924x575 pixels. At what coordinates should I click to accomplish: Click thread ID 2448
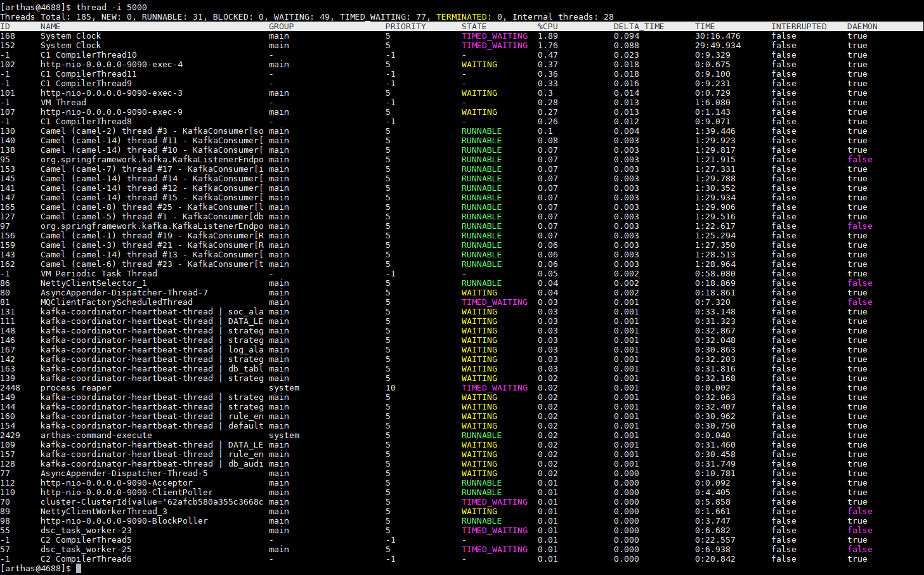[10, 388]
